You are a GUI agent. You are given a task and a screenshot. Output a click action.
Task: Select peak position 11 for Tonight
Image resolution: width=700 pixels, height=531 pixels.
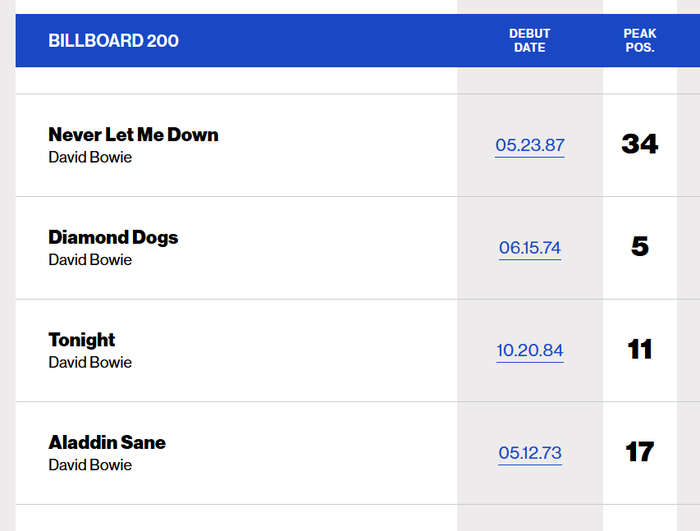[x=640, y=349]
